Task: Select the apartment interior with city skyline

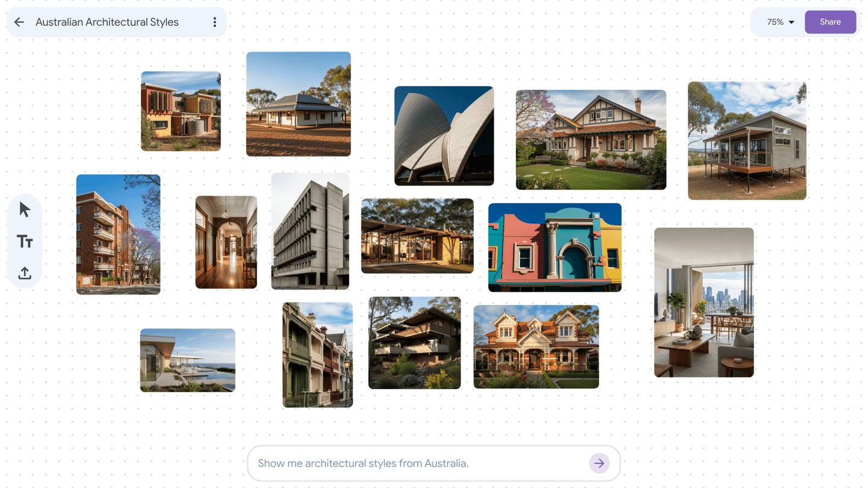Action: coord(703,302)
